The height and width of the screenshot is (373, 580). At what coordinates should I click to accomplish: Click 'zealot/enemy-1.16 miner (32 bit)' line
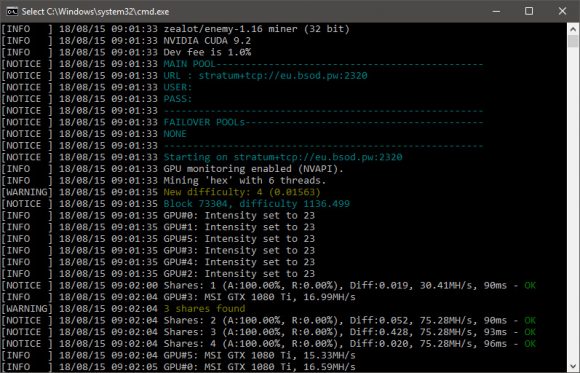tap(256, 29)
